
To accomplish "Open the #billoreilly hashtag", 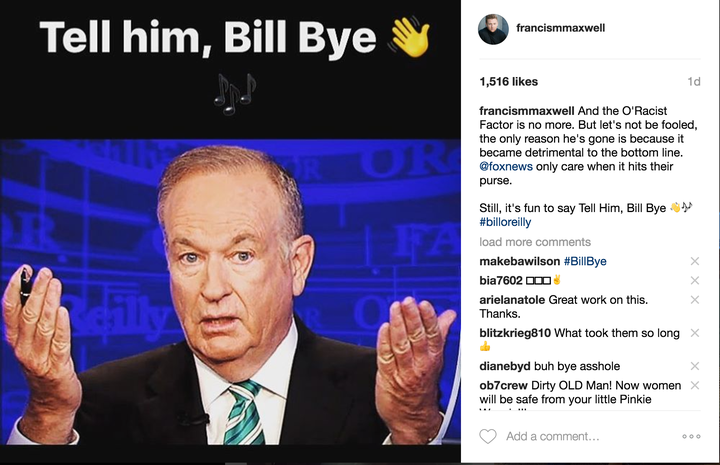I will point(505,222).
